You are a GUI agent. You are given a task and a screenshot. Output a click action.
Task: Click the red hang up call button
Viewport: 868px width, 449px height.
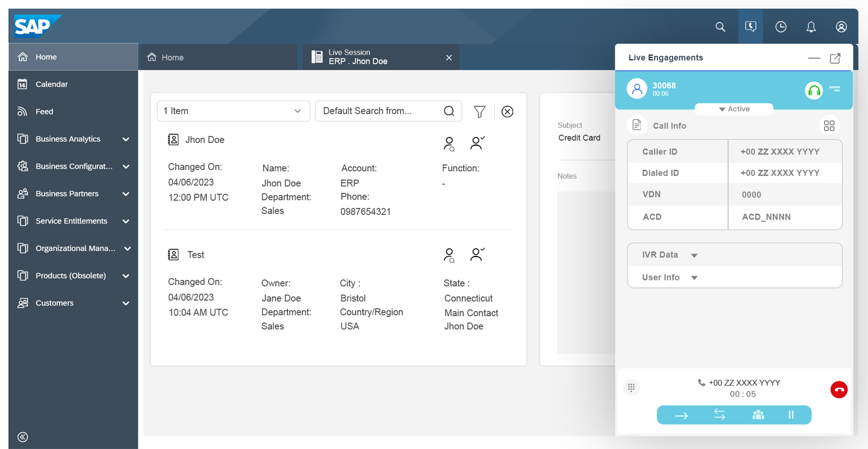839,389
